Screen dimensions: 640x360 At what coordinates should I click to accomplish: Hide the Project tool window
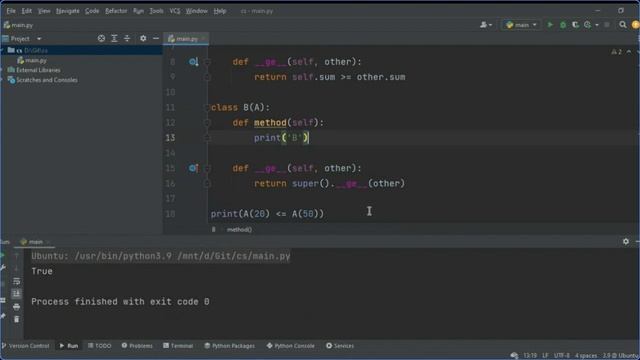click(x=156, y=38)
